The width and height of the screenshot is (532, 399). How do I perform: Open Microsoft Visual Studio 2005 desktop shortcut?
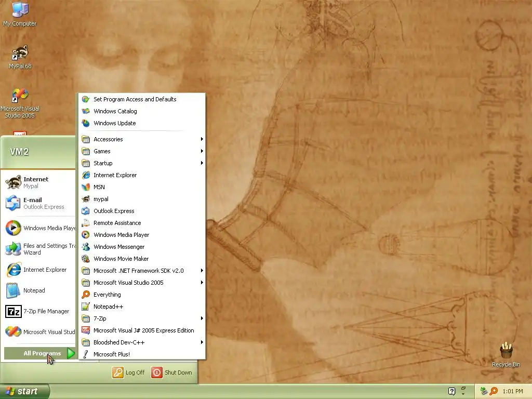pyautogui.click(x=20, y=103)
